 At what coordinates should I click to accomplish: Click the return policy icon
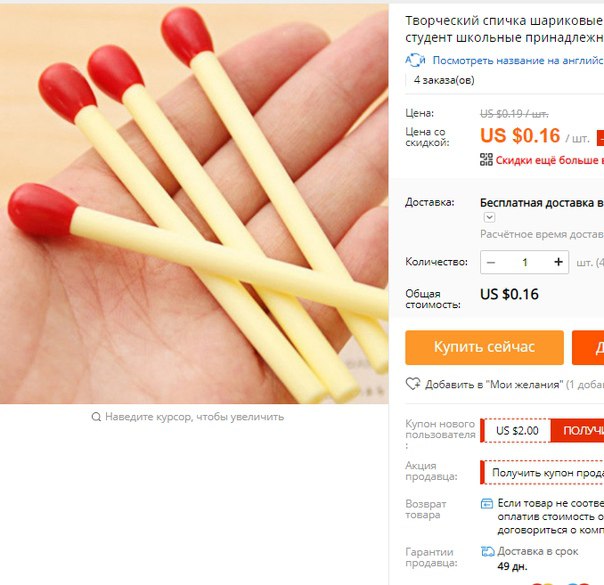click(487, 504)
